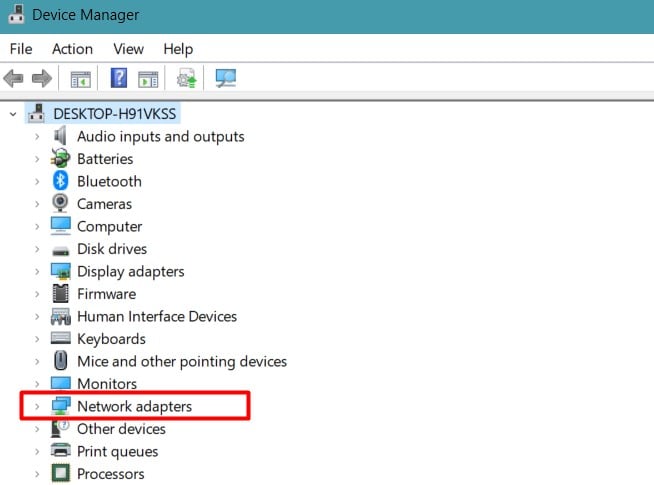Click the Monitors icon
Screen dimensions: 654x485
coord(61,383)
